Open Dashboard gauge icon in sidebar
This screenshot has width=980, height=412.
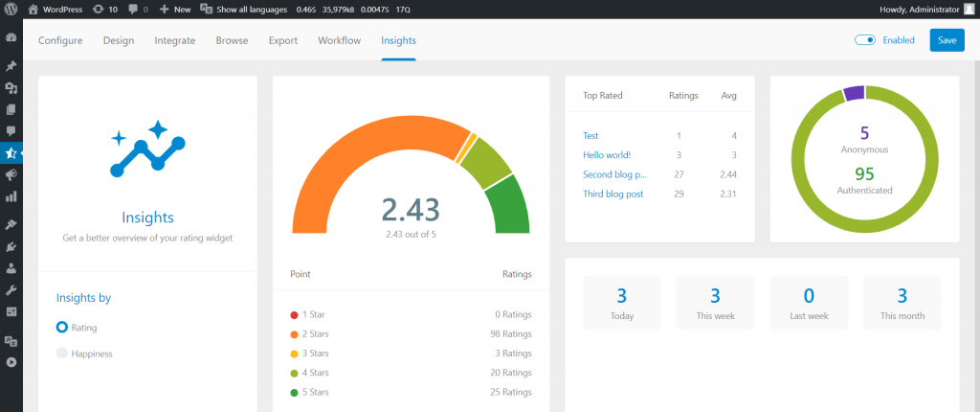coord(11,37)
